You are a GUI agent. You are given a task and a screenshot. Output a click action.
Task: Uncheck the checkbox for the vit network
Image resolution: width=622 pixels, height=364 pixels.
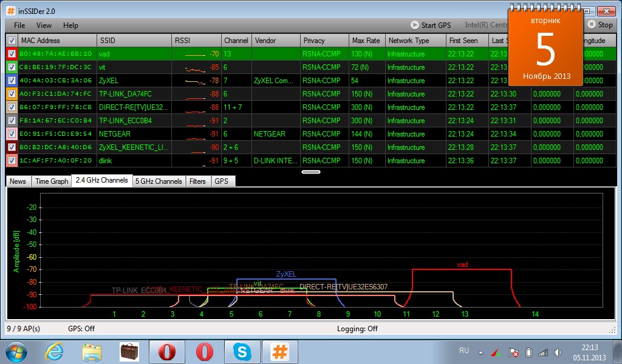12,67
